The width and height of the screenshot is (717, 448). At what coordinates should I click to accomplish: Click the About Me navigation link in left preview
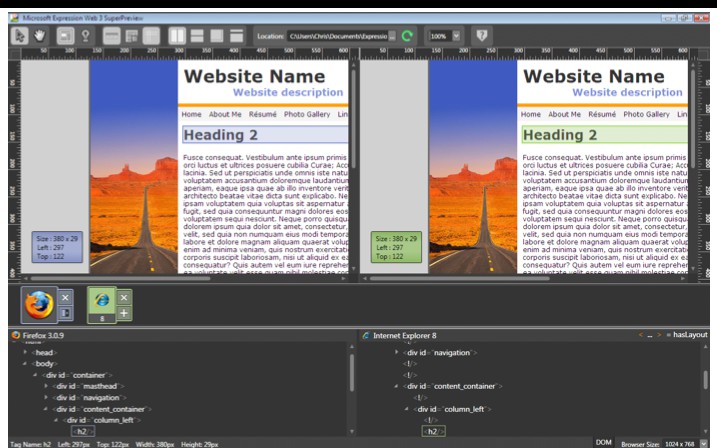pos(224,115)
